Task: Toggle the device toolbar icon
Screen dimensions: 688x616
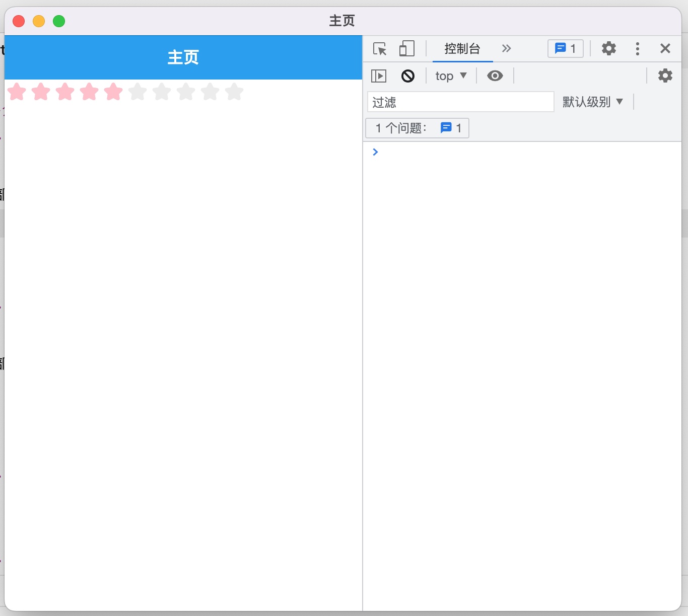Action: pyautogui.click(x=406, y=49)
